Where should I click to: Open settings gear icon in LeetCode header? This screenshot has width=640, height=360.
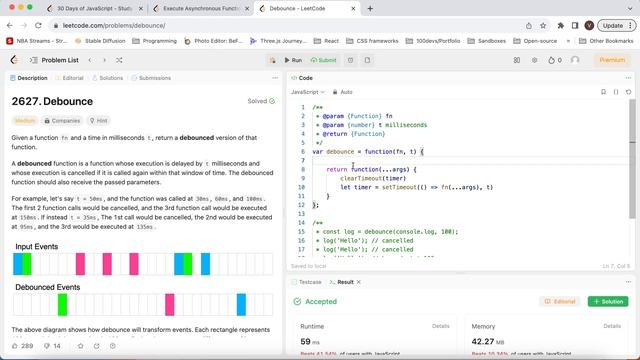[x=534, y=60]
